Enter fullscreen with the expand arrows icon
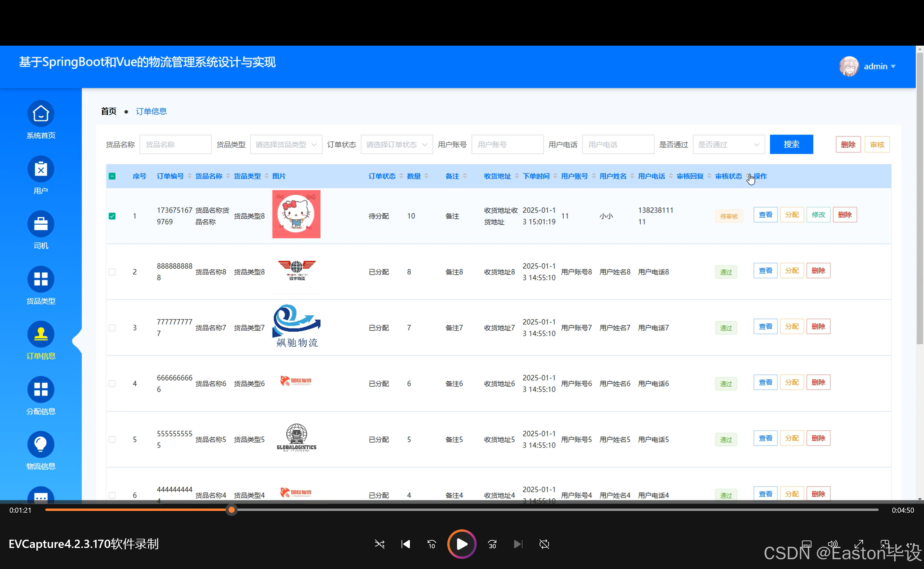 pyautogui.click(x=859, y=544)
